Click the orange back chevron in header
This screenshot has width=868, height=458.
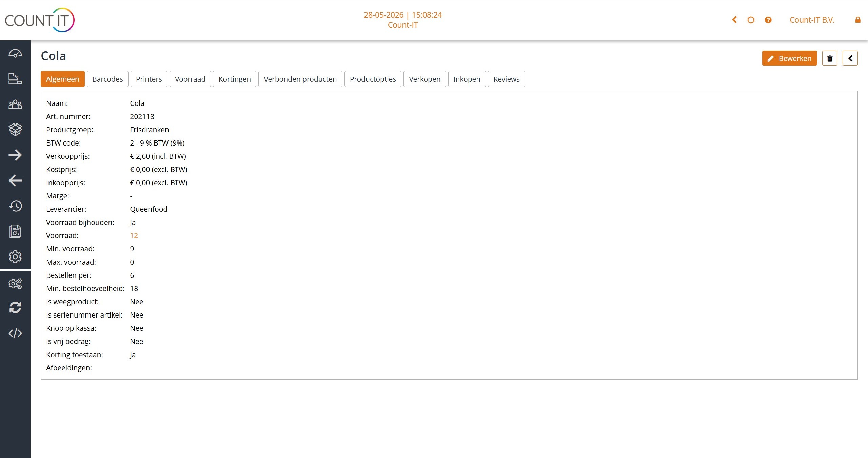pos(734,20)
